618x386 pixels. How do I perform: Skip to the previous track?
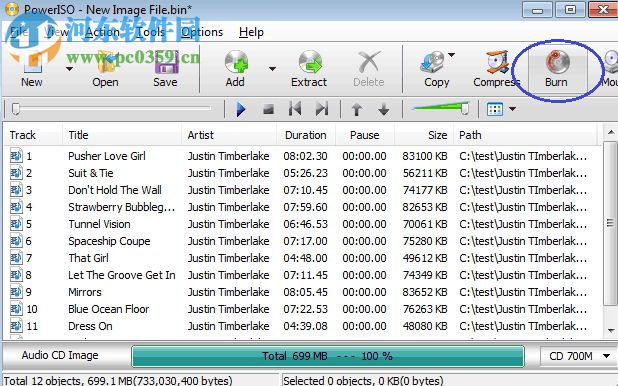[x=295, y=109]
